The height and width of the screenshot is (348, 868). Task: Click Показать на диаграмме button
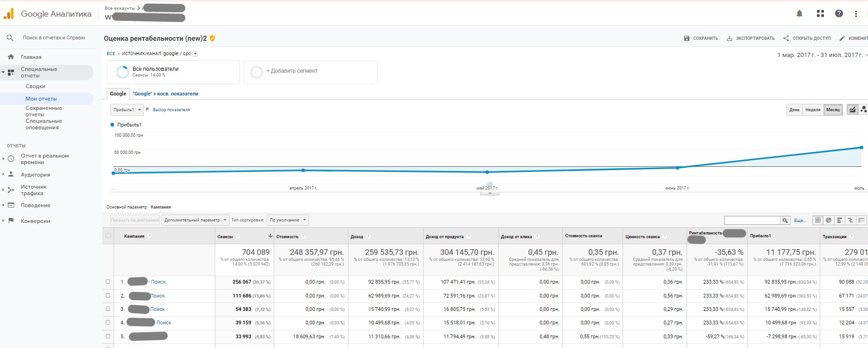pos(135,220)
